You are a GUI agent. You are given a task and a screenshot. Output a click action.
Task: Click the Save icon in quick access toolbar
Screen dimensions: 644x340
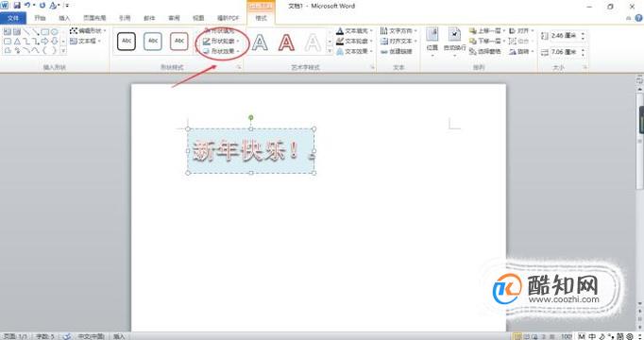click(x=17, y=6)
